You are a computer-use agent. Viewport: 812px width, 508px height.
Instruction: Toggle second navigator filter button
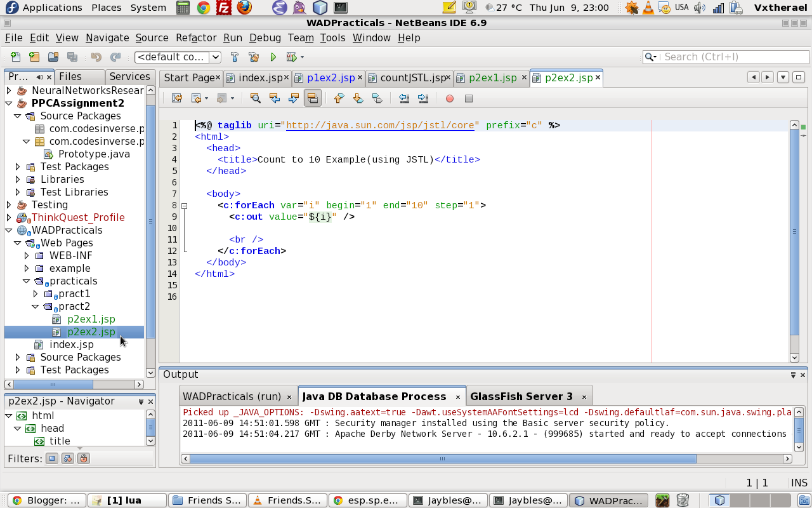(68, 458)
